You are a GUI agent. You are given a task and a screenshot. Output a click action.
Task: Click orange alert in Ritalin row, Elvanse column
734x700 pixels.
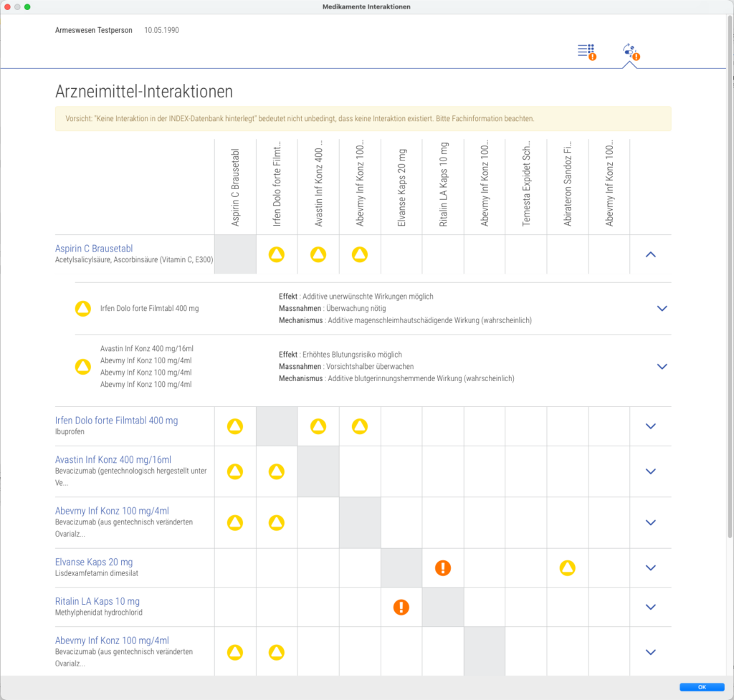pos(401,607)
